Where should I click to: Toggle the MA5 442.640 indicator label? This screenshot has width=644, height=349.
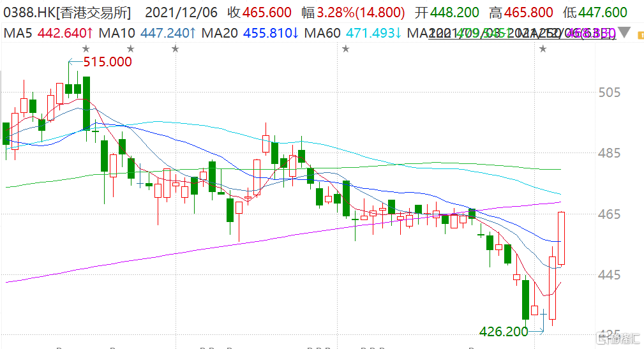click(49, 33)
